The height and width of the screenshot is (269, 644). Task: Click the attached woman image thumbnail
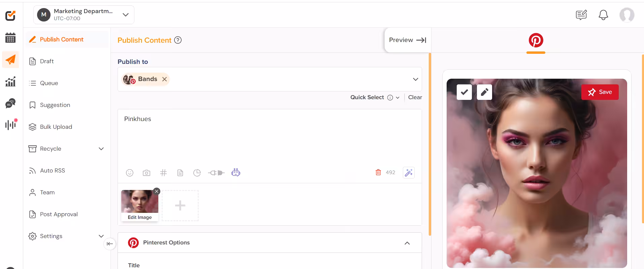[140, 201]
